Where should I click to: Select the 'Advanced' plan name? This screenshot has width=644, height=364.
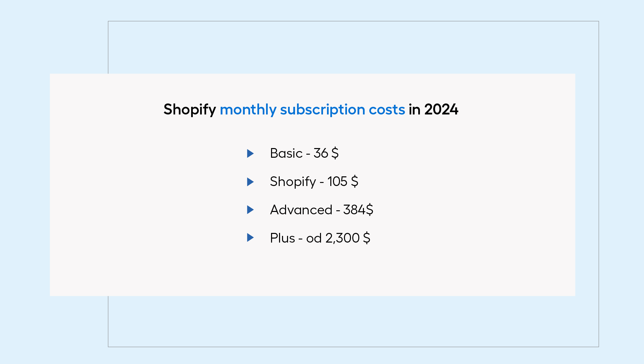coord(301,210)
